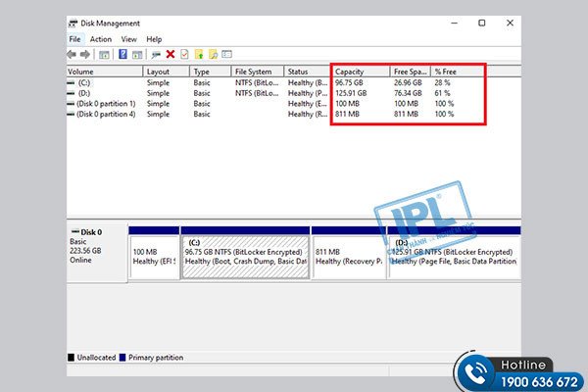Select the Disk 0 Basic 223.56 GB header
This screenshot has width=588, height=392.
pos(97,253)
